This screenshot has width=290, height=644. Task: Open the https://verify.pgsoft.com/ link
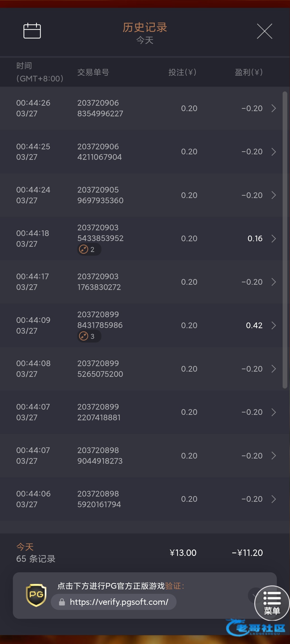coord(119,602)
